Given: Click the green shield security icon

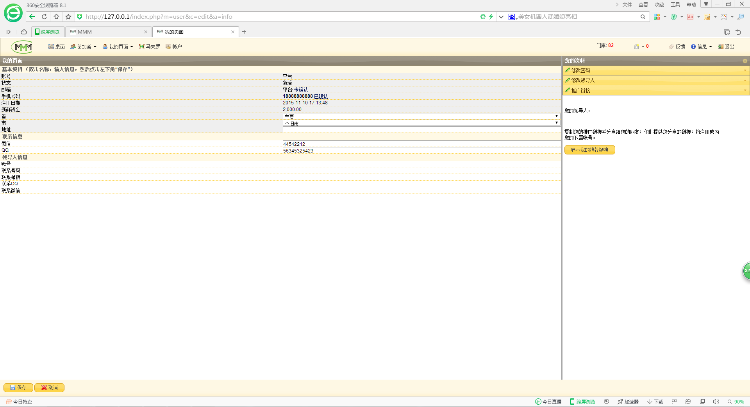Looking at the screenshot, I should 79,16.
